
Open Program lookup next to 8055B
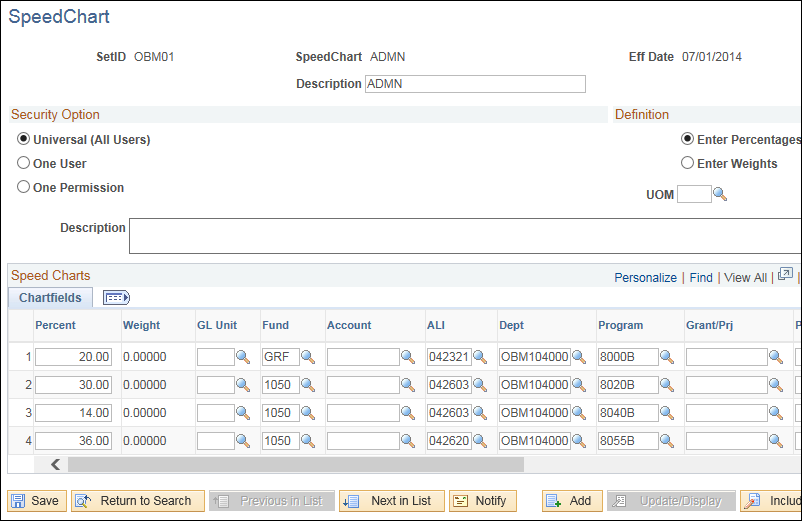(667, 441)
